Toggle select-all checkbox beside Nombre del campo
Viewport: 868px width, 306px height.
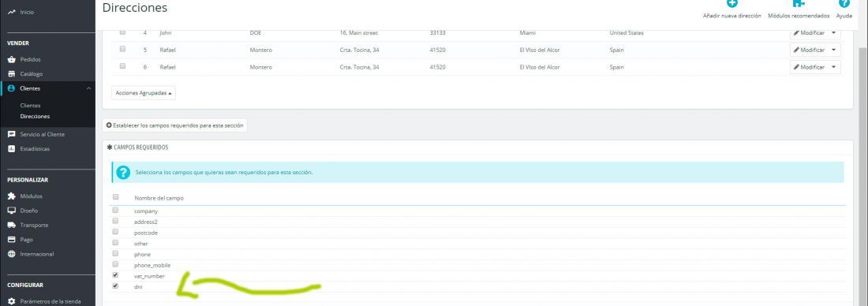[x=115, y=196]
